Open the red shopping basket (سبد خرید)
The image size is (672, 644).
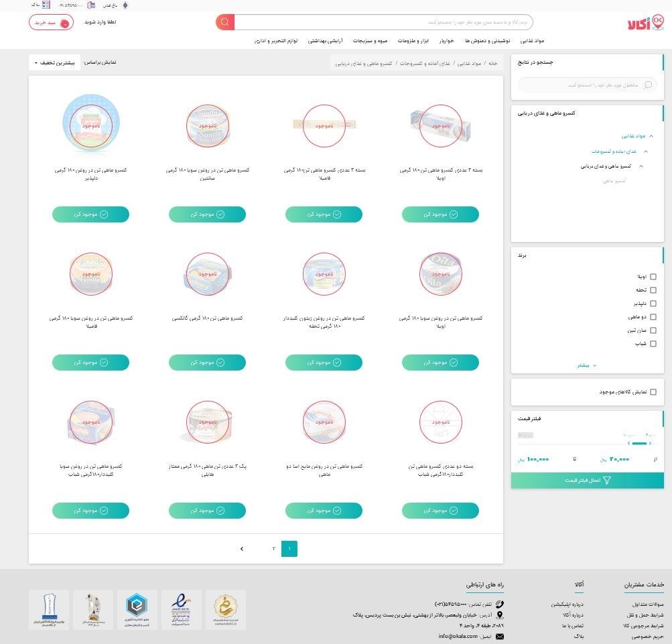(51, 22)
